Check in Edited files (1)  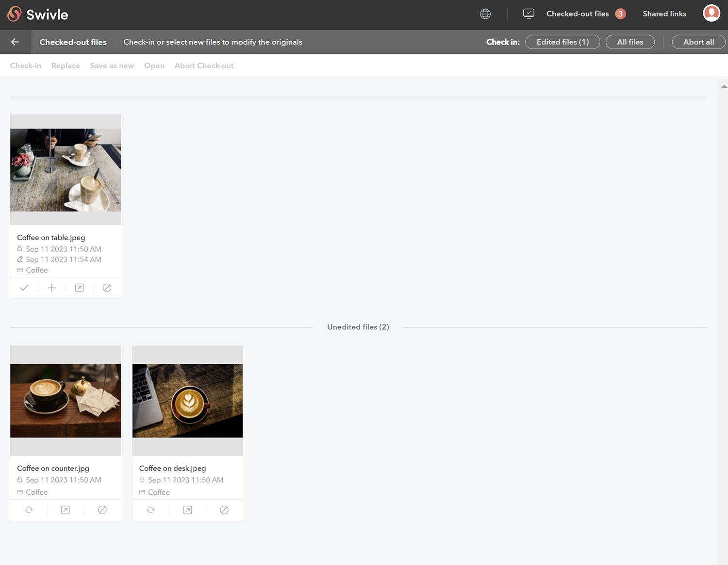pos(562,42)
